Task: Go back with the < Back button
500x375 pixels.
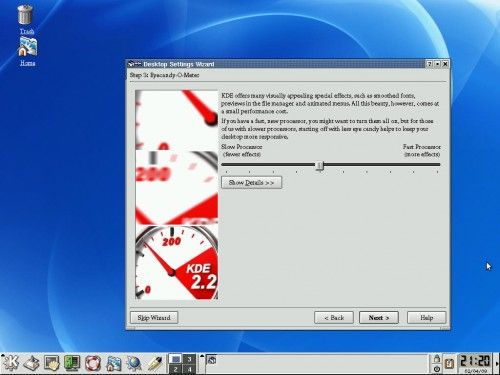Action: pos(334,318)
